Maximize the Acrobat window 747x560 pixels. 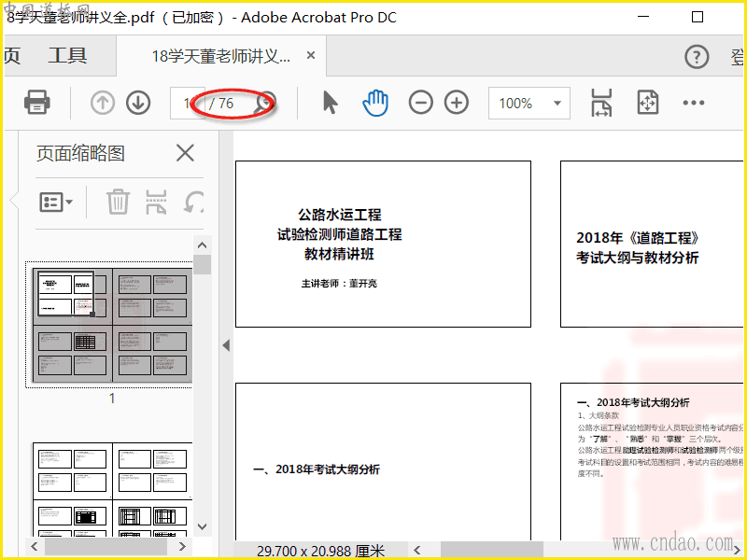(x=698, y=17)
